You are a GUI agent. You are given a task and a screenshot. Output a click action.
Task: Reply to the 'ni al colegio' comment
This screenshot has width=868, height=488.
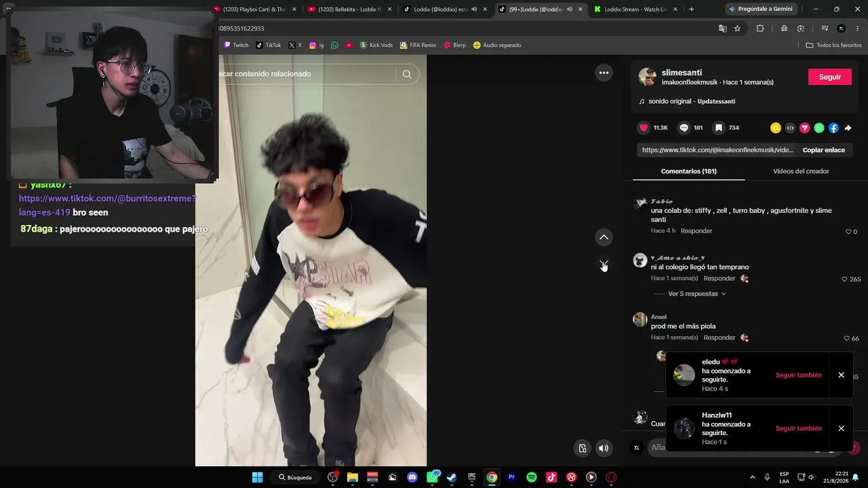point(719,279)
